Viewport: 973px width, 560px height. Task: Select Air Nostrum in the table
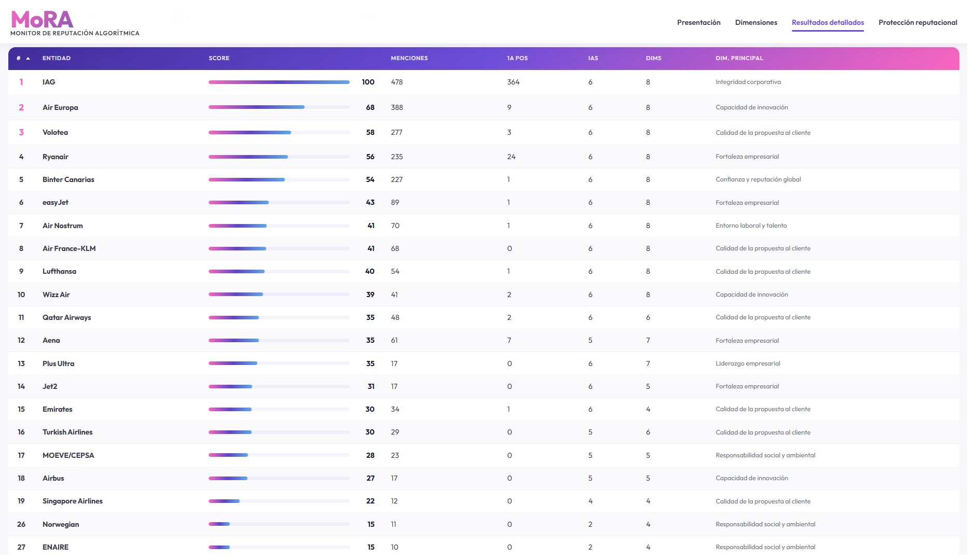[x=63, y=226]
